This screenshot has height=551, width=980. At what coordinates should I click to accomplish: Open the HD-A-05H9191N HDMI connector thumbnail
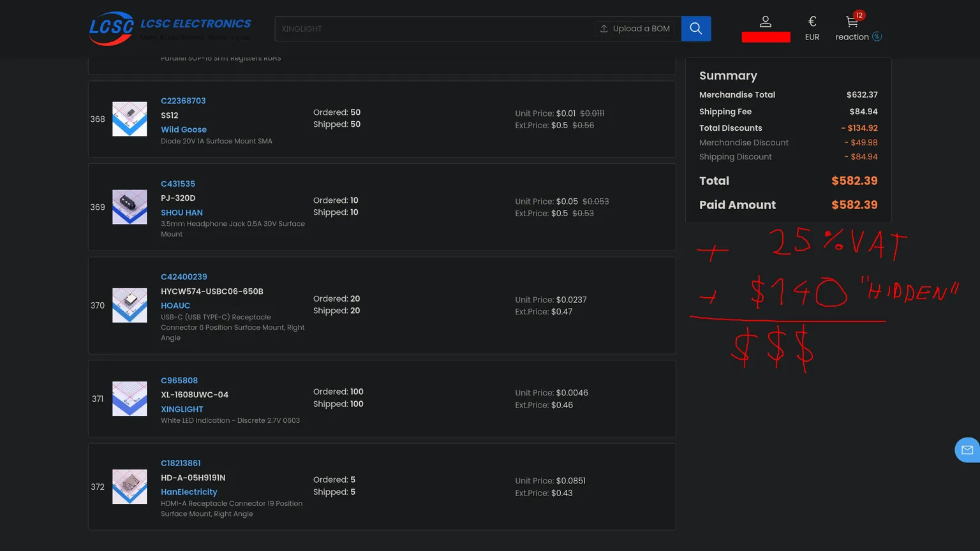(130, 487)
